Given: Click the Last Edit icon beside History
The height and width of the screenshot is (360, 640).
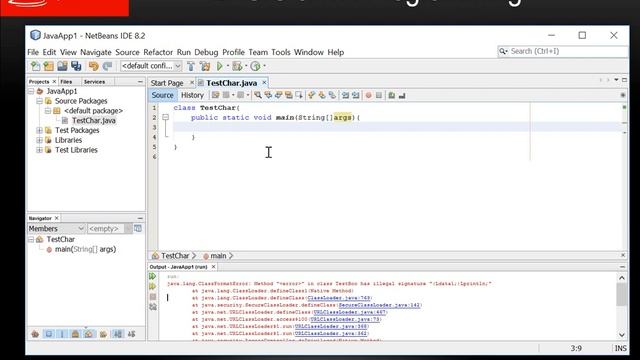Looking at the screenshot, I should pyautogui.click(x=216, y=95).
